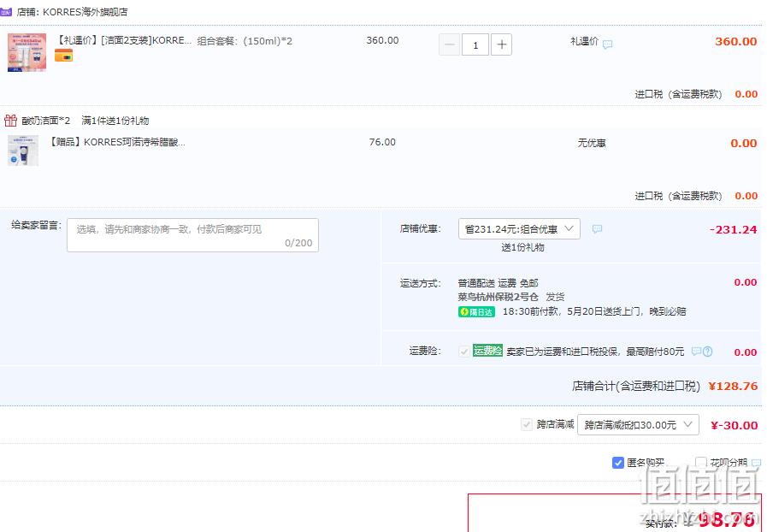Viewport: 767px width, 532px height.
Task: Click the comment icon next to 礼遇价
Action: click(608, 44)
